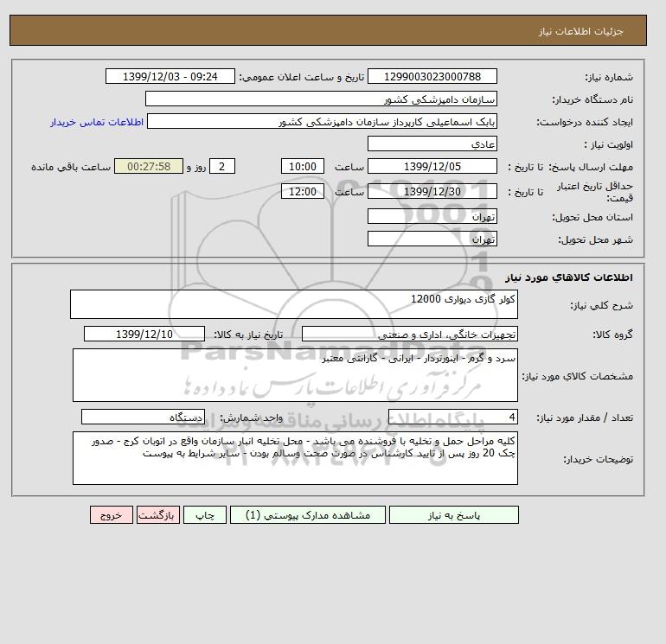666x644 pixels.
Task: Click the quantity field showing 4
Action: 452,418
